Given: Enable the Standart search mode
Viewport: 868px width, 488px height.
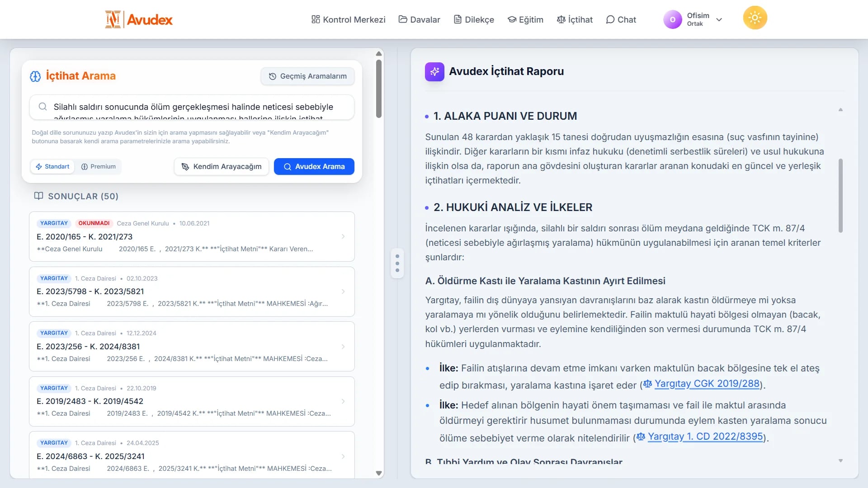Looking at the screenshot, I should (52, 166).
